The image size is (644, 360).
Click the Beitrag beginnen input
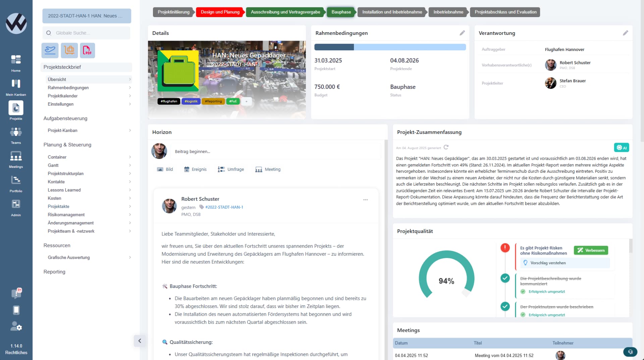276,152
